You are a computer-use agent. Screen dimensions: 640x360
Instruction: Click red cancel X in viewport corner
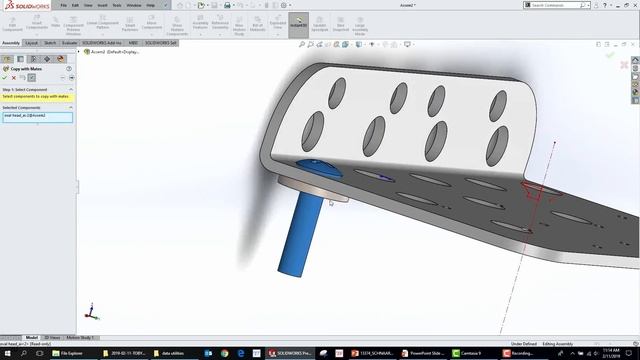click(x=624, y=64)
